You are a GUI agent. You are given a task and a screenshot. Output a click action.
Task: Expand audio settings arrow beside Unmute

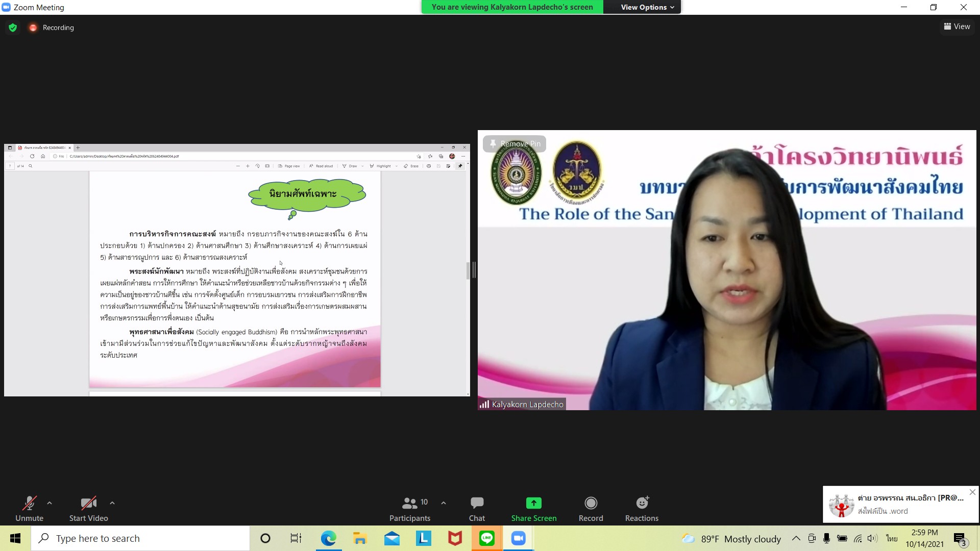tap(50, 503)
